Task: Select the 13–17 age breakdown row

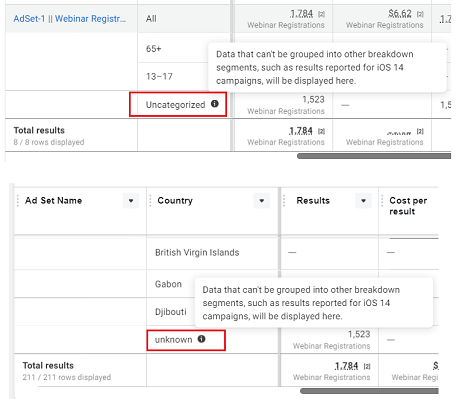Action: tap(184, 76)
